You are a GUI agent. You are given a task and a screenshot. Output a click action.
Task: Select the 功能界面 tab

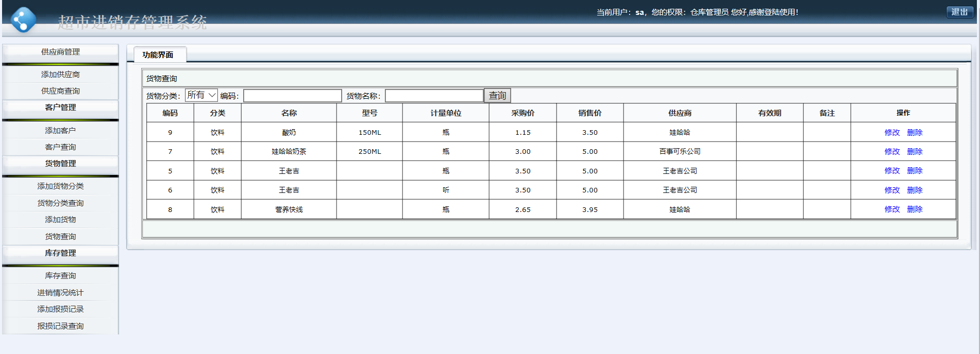pyautogui.click(x=158, y=55)
